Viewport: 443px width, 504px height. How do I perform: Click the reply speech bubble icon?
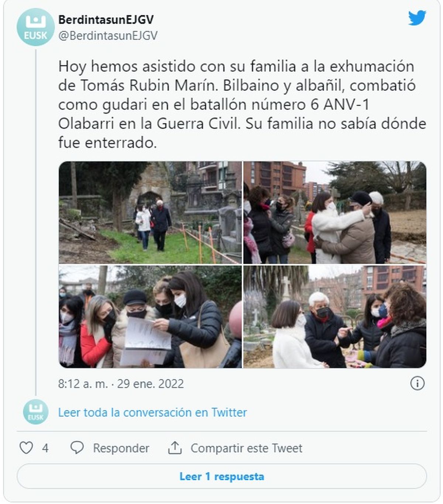pyautogui.click(x=77, y=448)
